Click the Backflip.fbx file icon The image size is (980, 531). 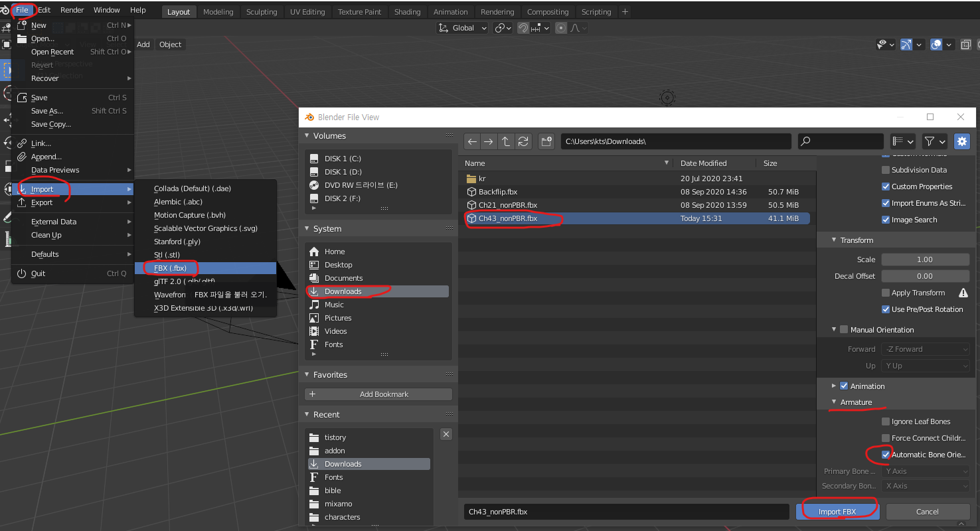pyautogui.click(x=471, y=192)
